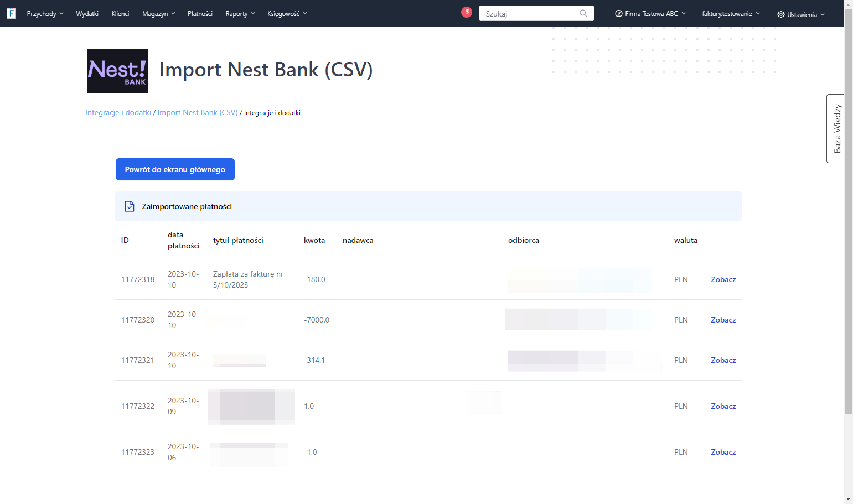Expand the Przychody menu
This screenshot has height=504, width=853.
(45, 13)
